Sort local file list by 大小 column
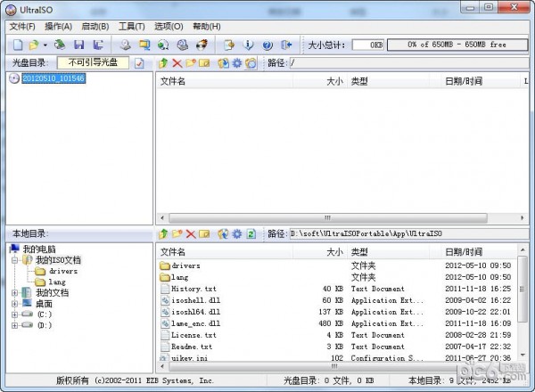535x392 pixels. coord(320,252)
